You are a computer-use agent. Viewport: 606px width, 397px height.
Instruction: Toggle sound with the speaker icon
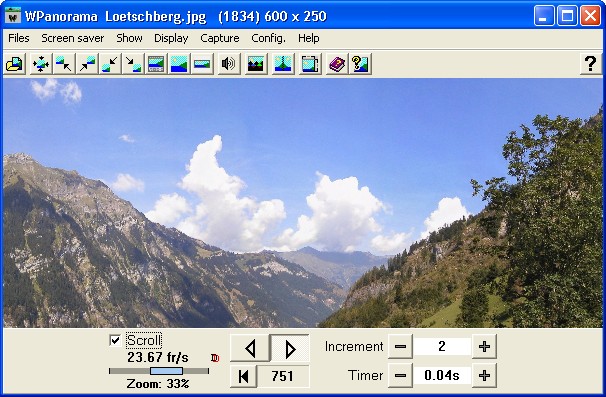pyautogui.click(x=228, y=64)
